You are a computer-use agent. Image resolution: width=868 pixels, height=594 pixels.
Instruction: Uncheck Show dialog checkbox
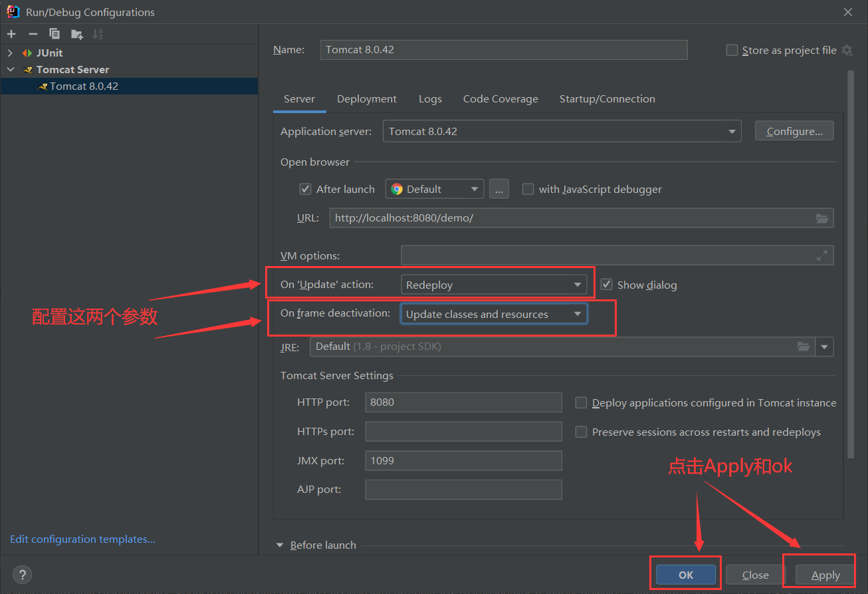coord(606,285)
